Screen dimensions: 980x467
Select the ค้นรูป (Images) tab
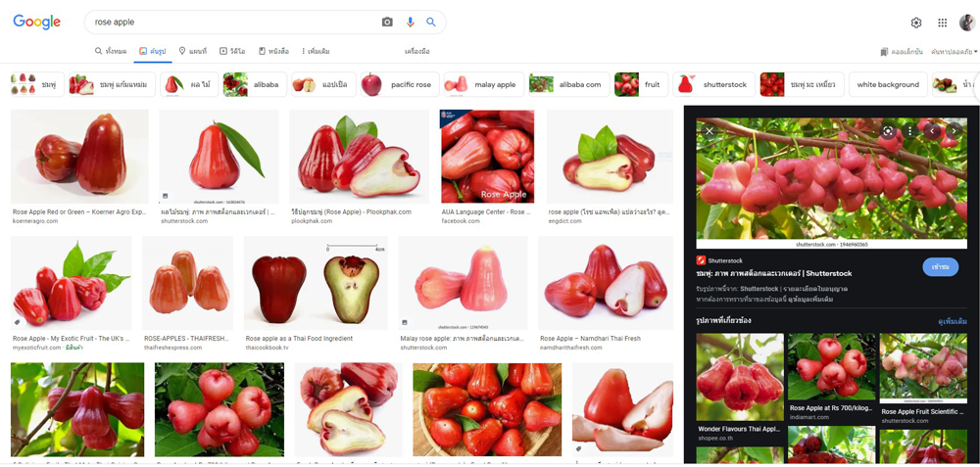(x=153, y=51)
